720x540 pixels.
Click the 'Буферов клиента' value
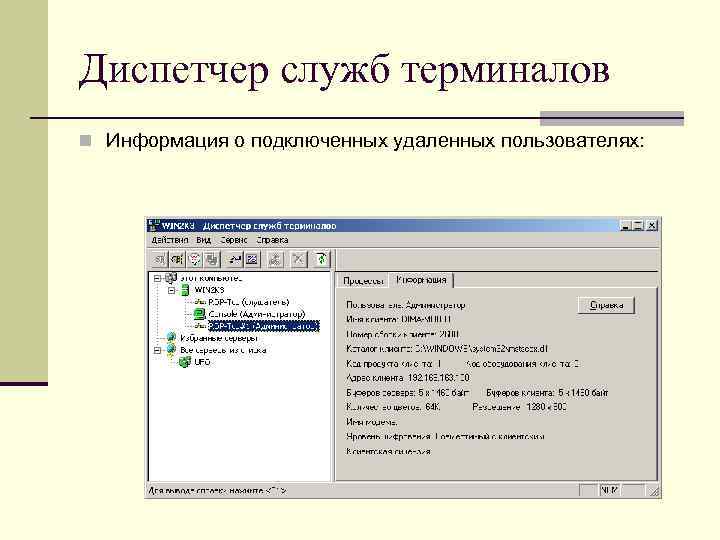[547, 393]
